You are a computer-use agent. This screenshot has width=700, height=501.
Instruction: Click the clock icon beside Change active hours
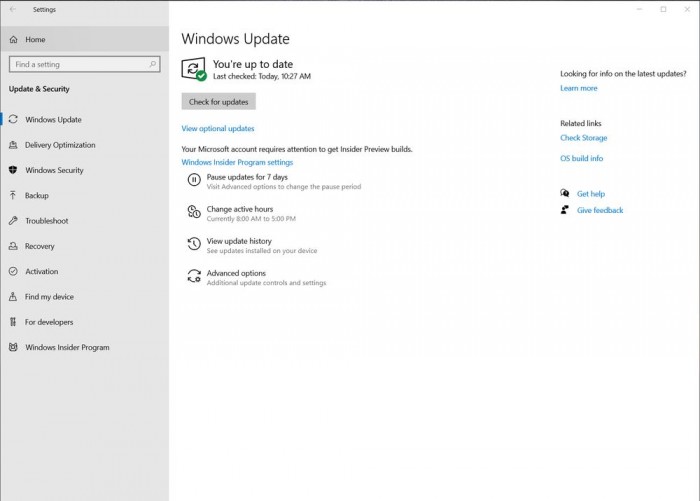pyautogui.click(x=194, y=212)
